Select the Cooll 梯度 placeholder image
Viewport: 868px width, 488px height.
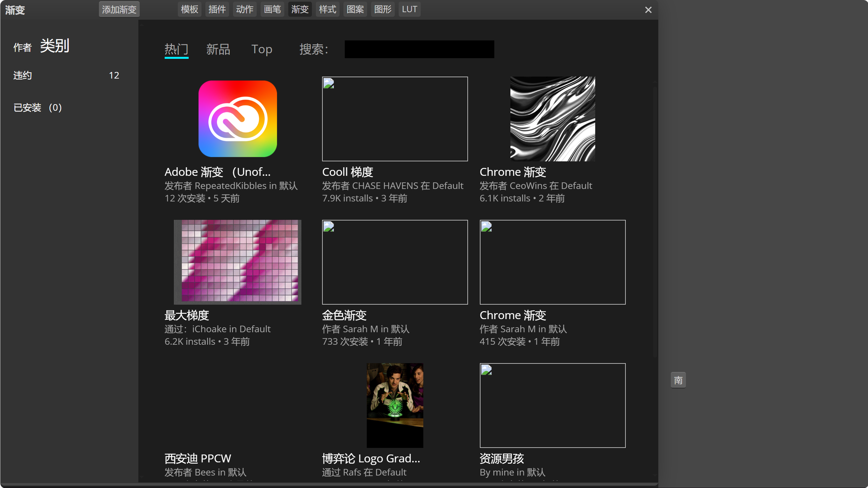click(x=395, y=119)
